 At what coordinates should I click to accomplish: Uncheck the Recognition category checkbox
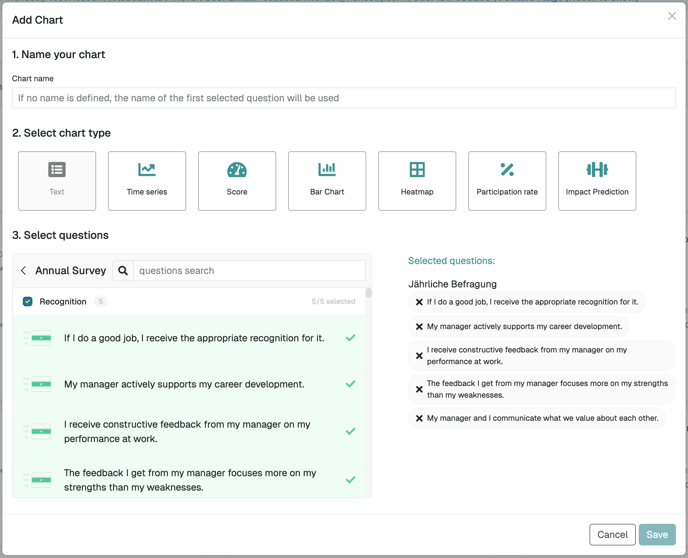click(27, 301)
